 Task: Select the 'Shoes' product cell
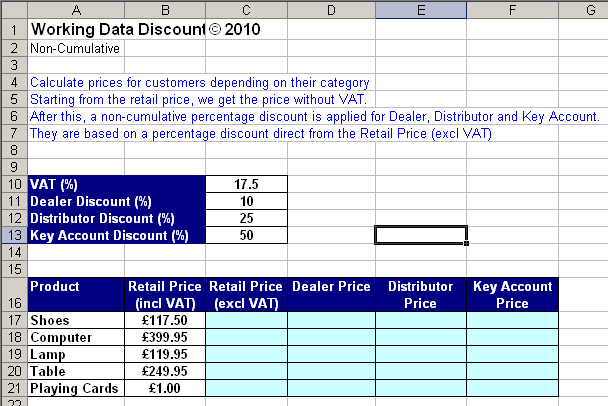coord(76,320)
